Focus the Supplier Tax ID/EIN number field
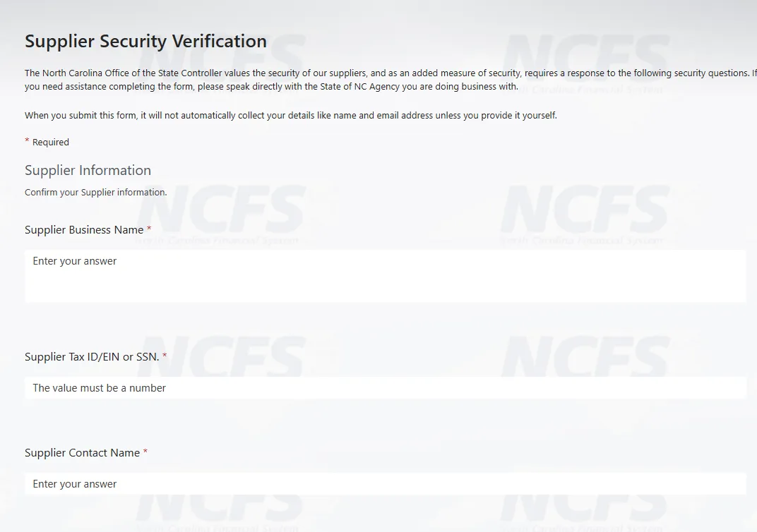Screen dimensions: 757x532 click(x=385, y=388)
